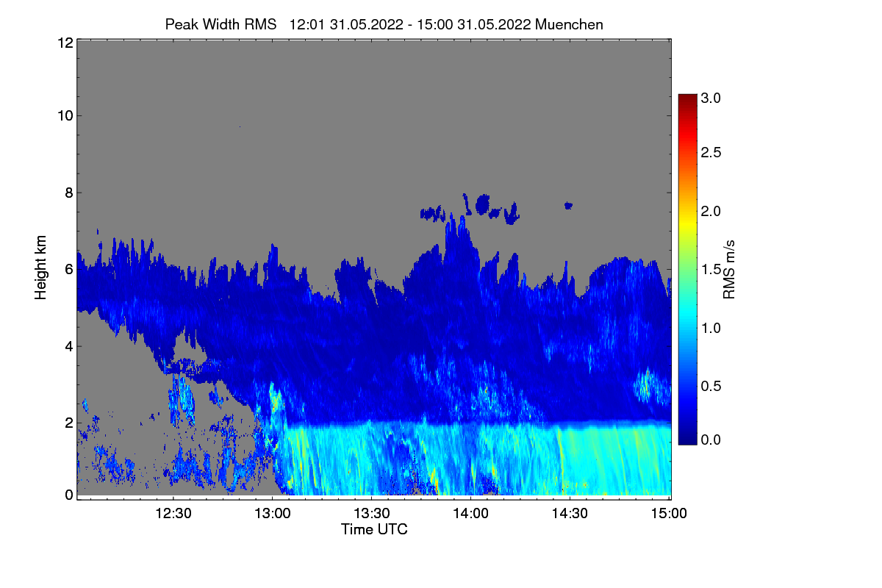Click the 'Height km' y-axis label

click(x=41, y=268)
